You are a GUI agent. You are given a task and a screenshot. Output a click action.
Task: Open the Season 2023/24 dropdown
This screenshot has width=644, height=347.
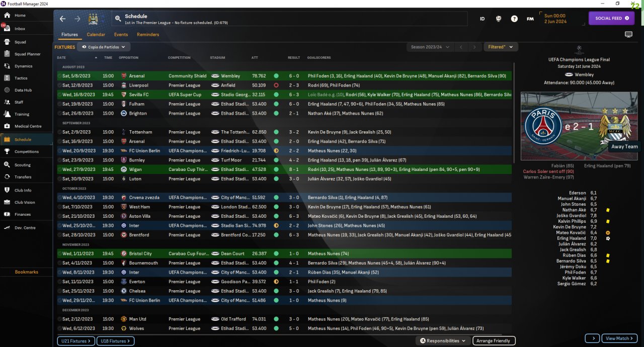coord(429,47)
